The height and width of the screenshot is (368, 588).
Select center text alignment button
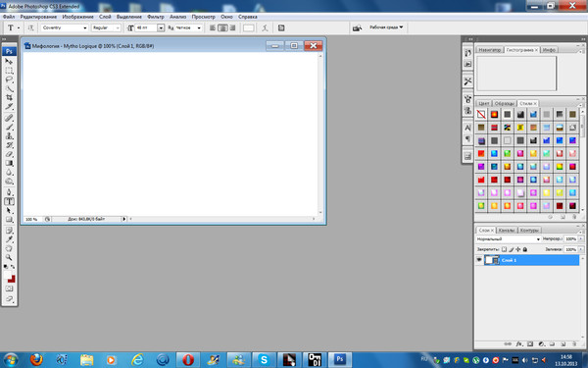click(222, 27)
